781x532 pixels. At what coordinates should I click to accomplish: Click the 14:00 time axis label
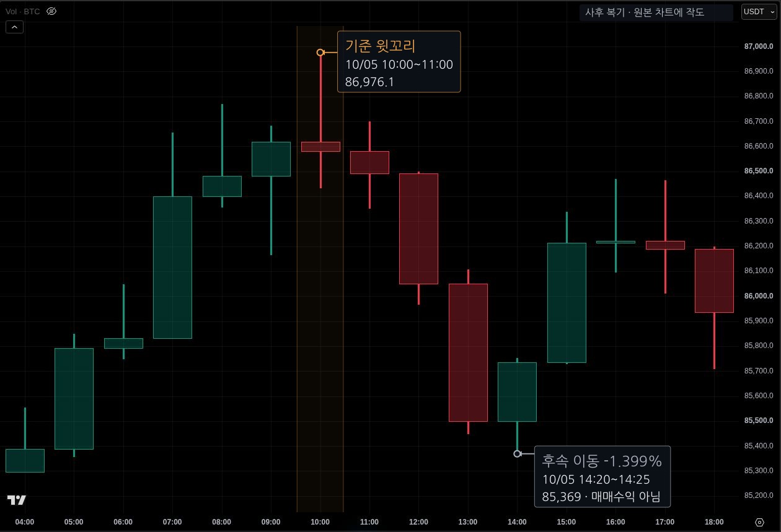coord(517,522)
